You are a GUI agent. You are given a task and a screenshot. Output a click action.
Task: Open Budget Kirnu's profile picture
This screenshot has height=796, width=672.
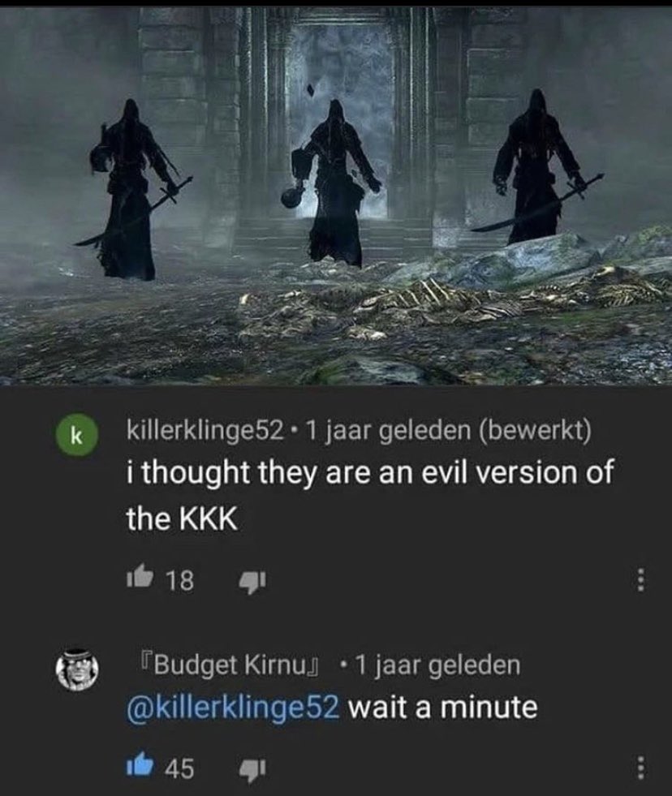point(77,668)
